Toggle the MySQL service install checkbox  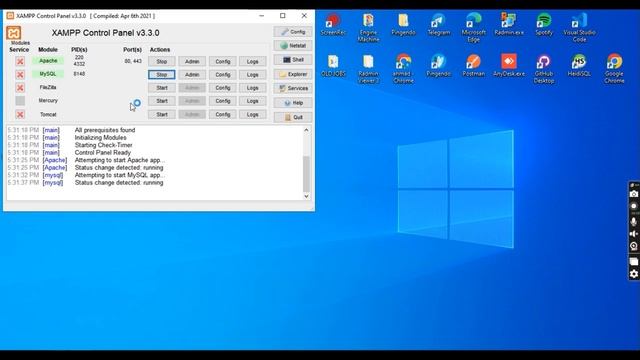point(20,74)
